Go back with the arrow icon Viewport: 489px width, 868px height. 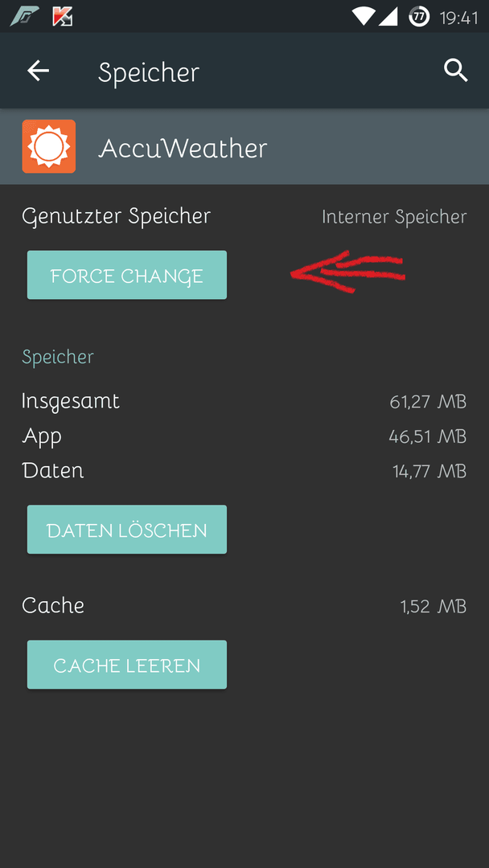tap(39, 71)
